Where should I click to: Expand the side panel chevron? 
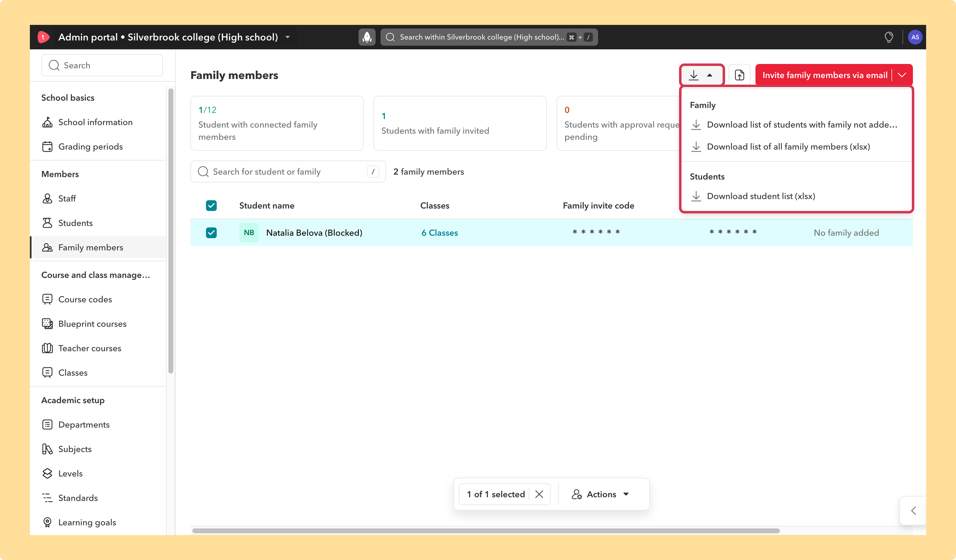pyautogui.click(x=914, y=511)
